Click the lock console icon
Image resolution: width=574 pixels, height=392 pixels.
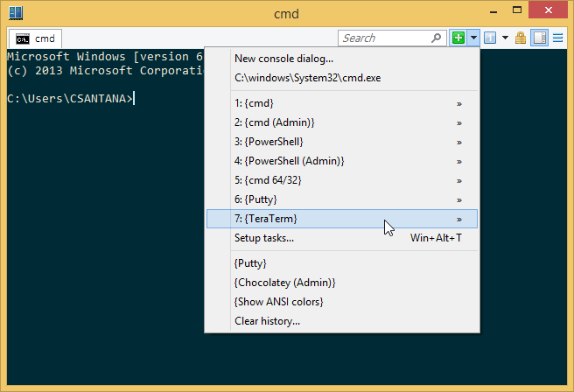pos(521,38)
